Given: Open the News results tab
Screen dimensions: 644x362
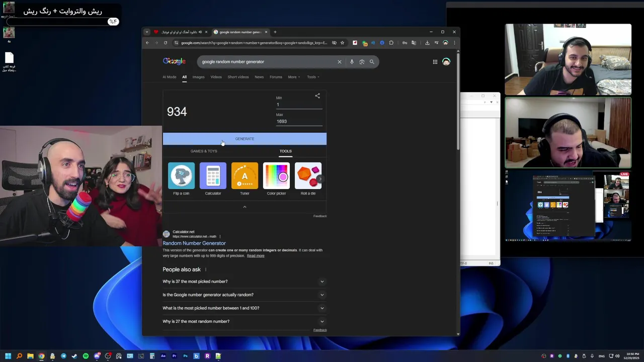Looking at the screenshot, I should click(259, 77).
